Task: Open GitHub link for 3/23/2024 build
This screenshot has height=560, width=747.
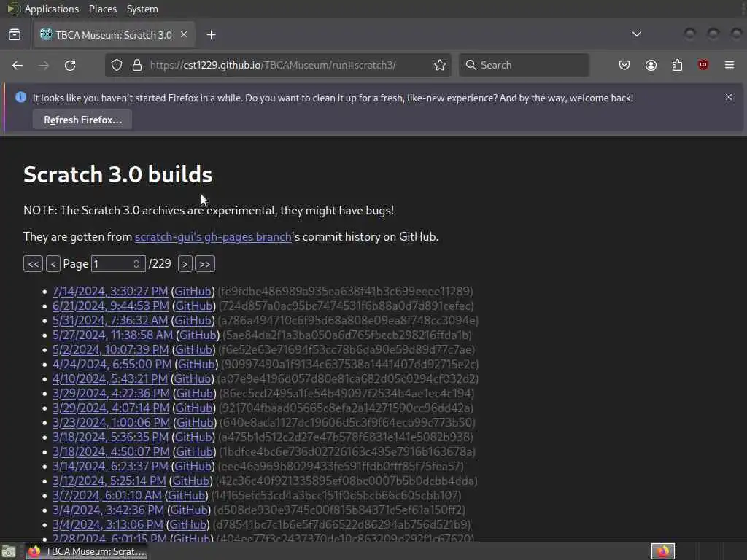Action: coord(195,422)
